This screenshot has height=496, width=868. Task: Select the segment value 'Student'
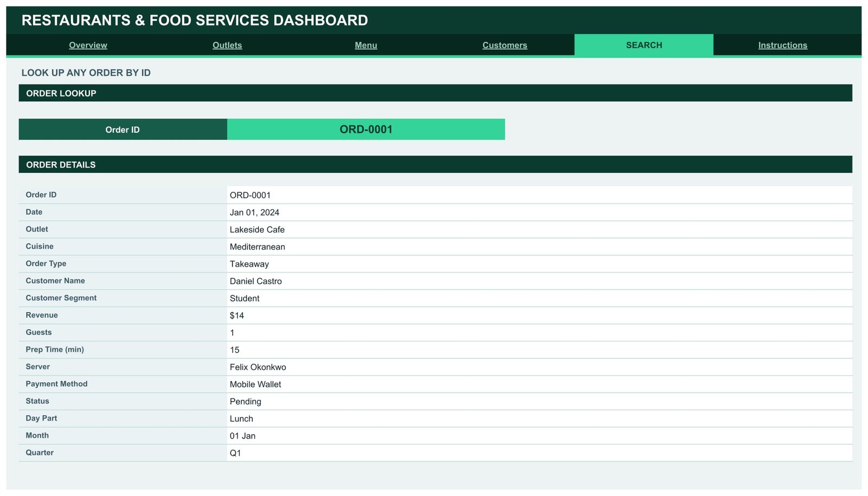[245, 299]
